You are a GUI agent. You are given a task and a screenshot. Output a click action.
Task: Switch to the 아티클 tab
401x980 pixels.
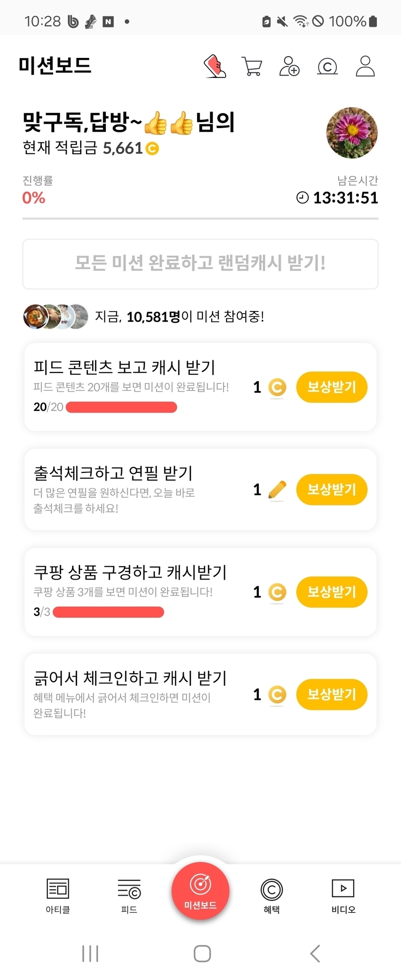pos(58,895)
